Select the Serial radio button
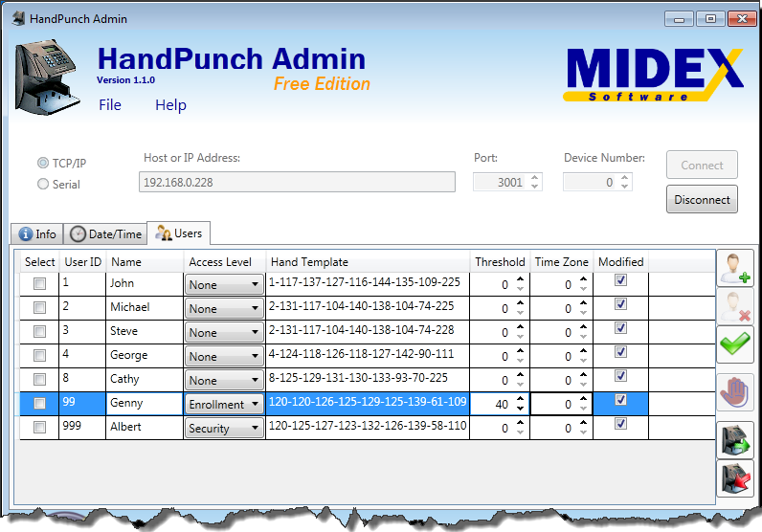Image resolution: width=762 pixels, height=532 pixels. tap(43, 184)
